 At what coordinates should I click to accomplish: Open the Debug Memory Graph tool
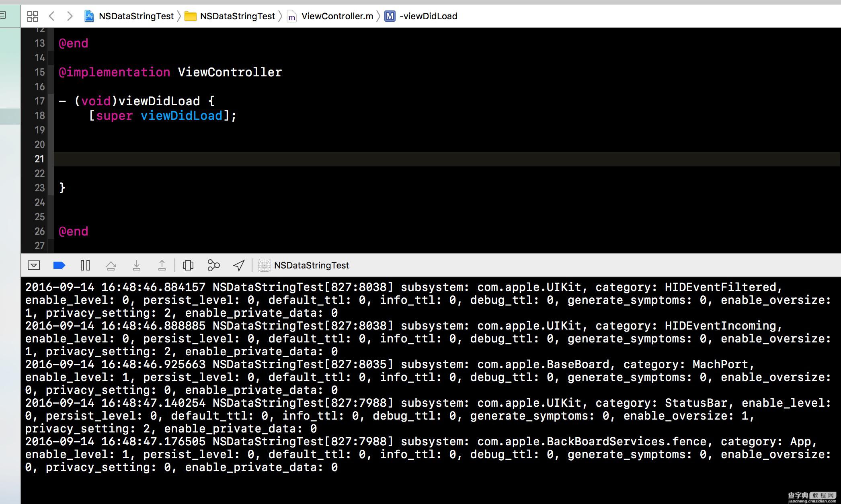pyautogui.click(x=213, y=265)
